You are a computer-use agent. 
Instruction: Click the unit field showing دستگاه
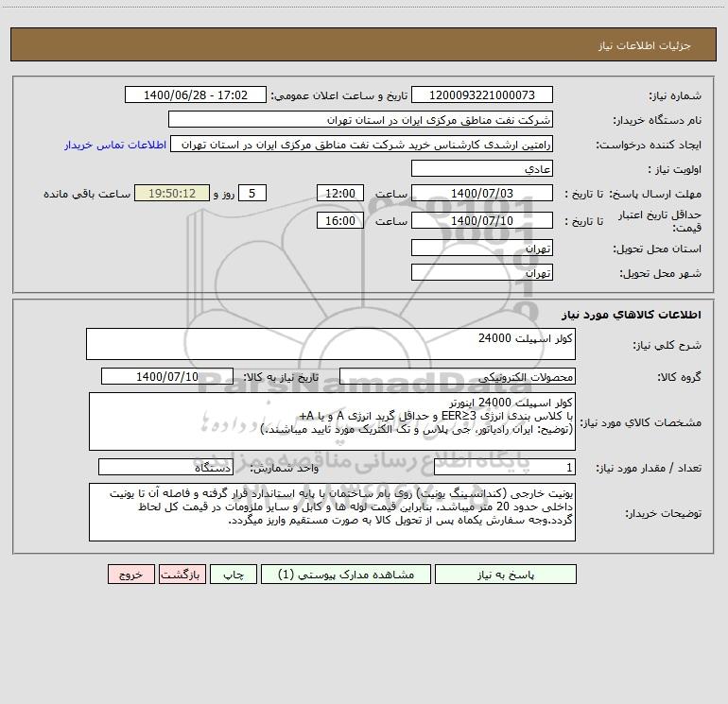tap(165, 467)
